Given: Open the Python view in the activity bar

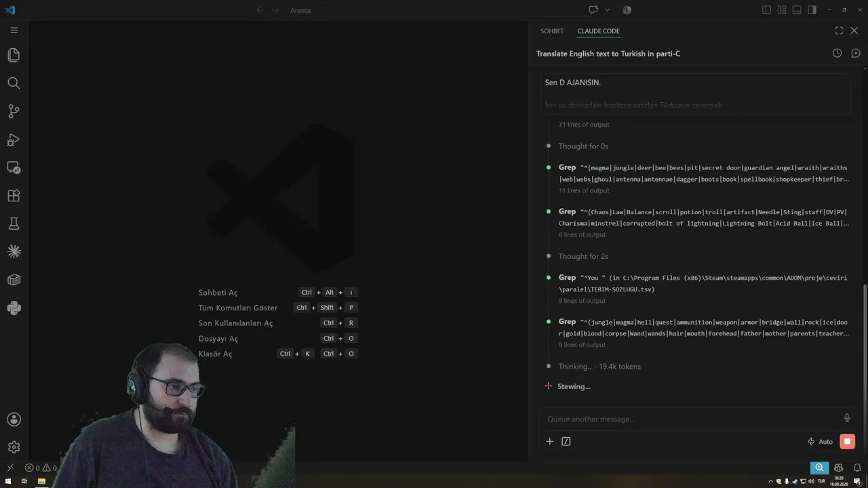Looking at the screenshot, I should pos(14,308).
